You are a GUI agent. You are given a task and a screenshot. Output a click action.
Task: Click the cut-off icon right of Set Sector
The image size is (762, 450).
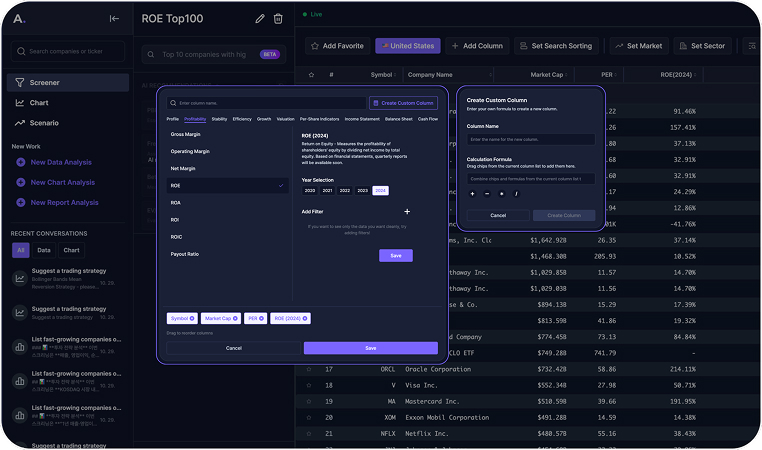pyautogui.click(x=752, y=46)
